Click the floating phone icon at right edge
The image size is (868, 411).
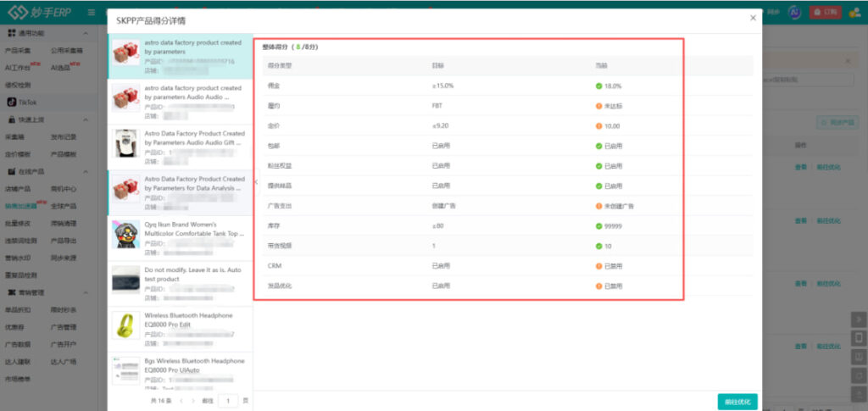(x=859, y=337)
